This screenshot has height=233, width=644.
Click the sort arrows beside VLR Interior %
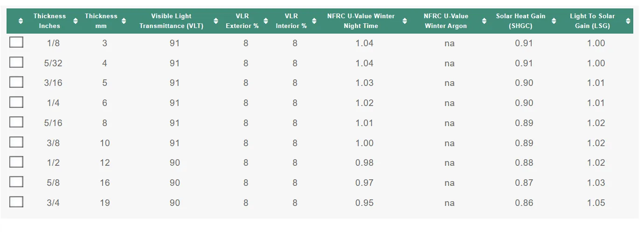coord(314,21)
